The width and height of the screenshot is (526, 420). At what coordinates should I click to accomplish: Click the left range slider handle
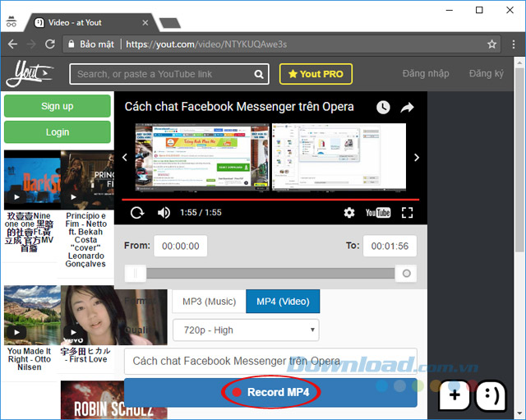tap(135, 274)
